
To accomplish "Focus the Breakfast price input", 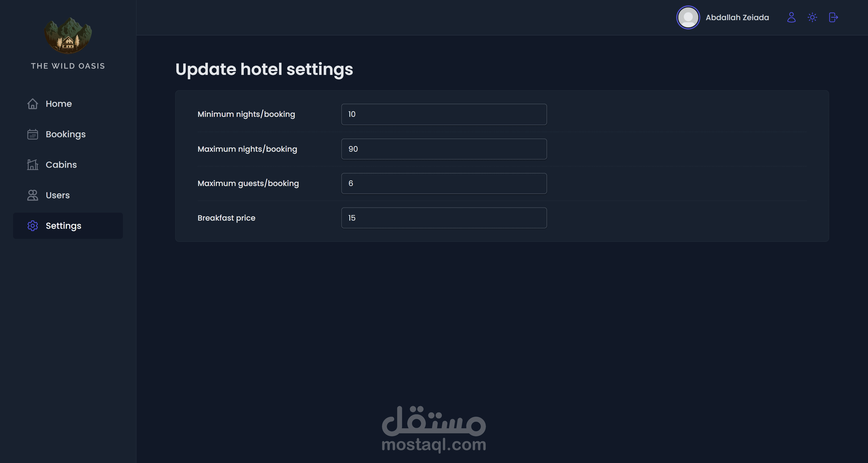I will (x=444, y=218).
